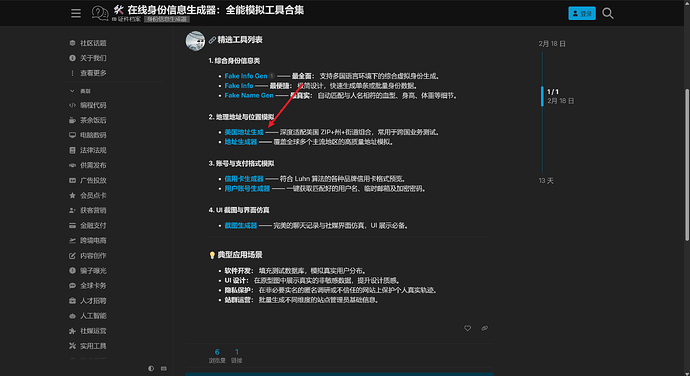The height and width of the screenshot is (376, 690).
Task: Click the user icon beside 获客营销
Action: click(72, 210)
